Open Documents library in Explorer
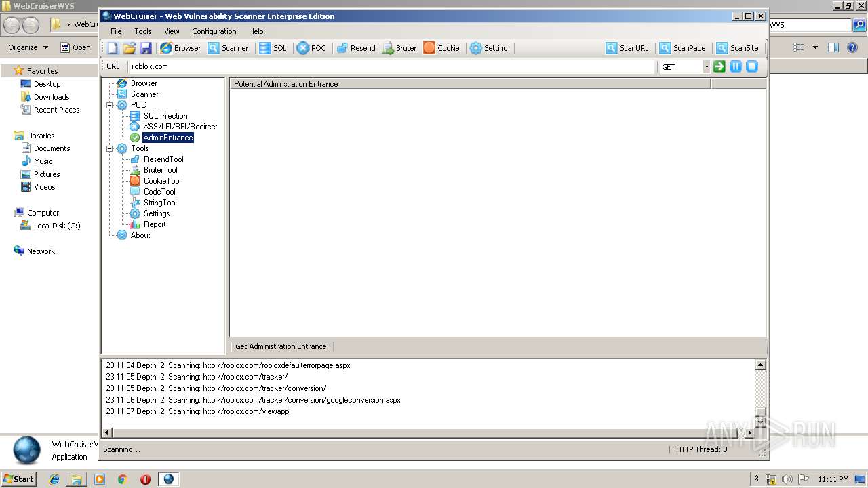 (x=52, y=148)
